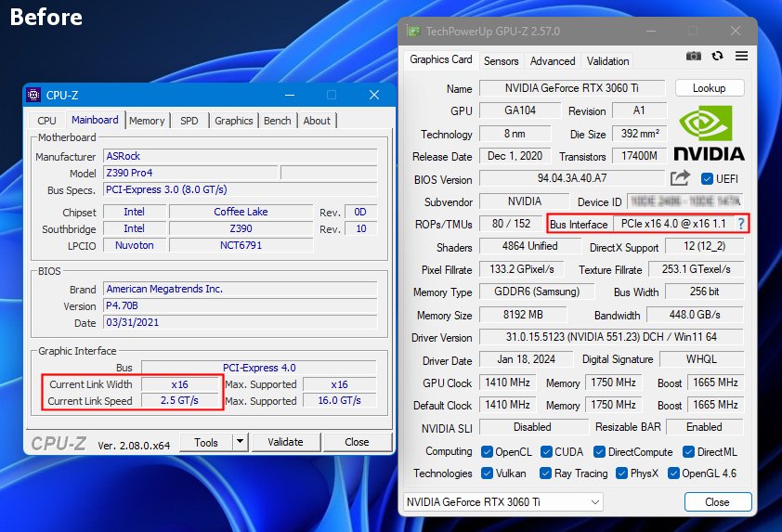Toggle the Ray Tracing checkbox
The image size is (782, 532).
click(x=545, y=474)
